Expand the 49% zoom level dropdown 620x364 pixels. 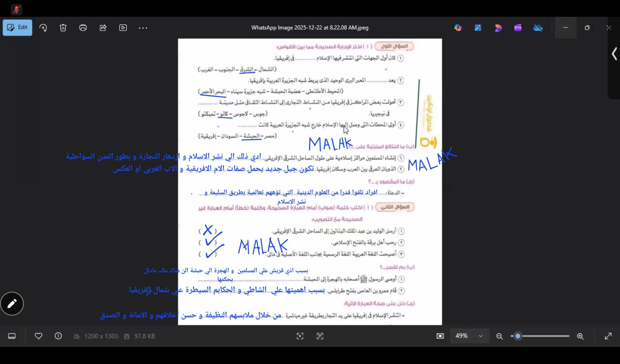[480, 336]
